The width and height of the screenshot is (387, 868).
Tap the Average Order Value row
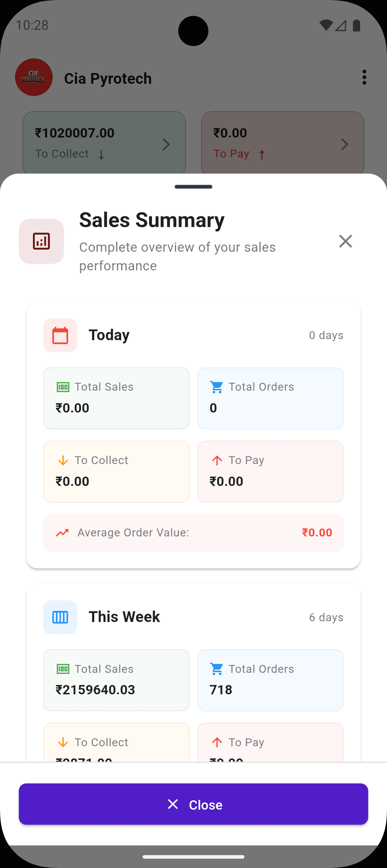(x=193, y=533)
